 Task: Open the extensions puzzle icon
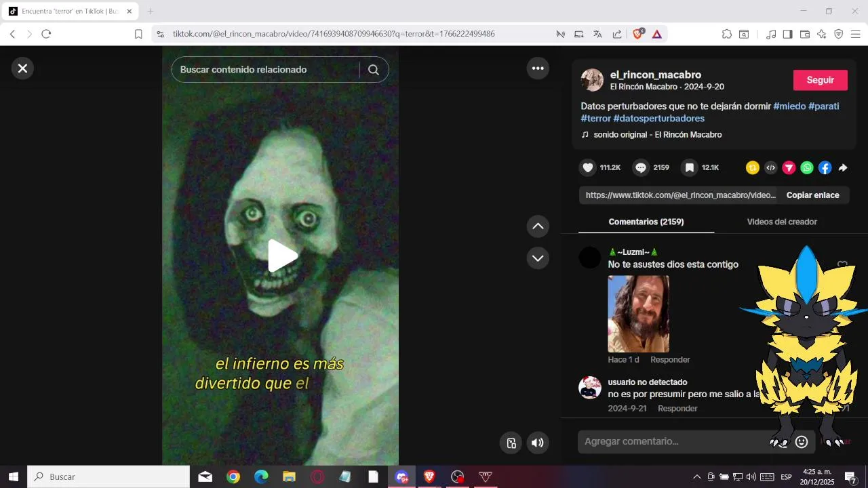[727, 34]
